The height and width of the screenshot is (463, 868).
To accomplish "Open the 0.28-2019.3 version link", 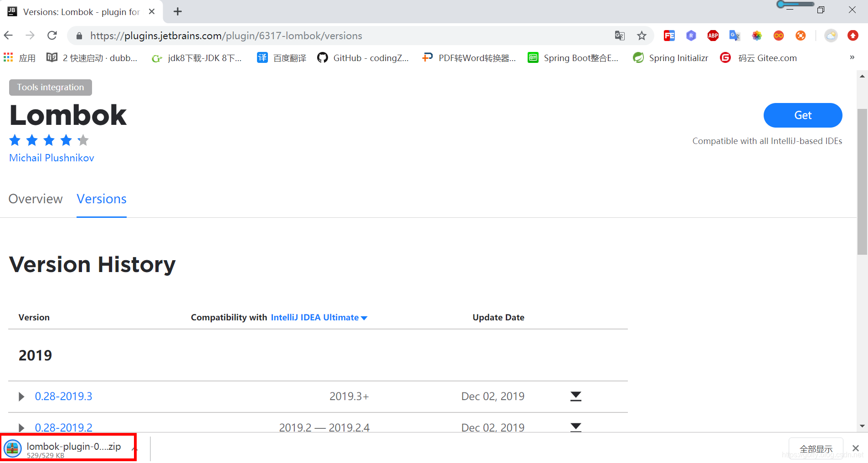I will [x=63, y=396].
